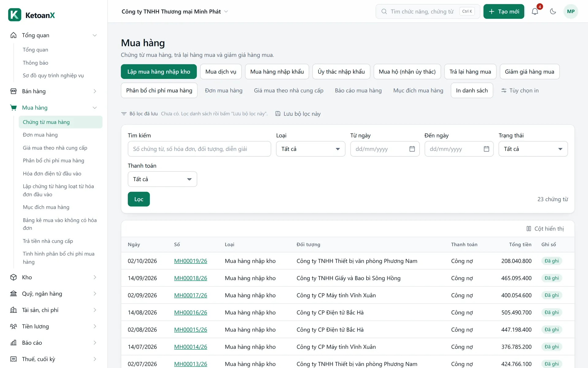
Task: Open voucher link MH00016/26
Action: click(190, 312)
